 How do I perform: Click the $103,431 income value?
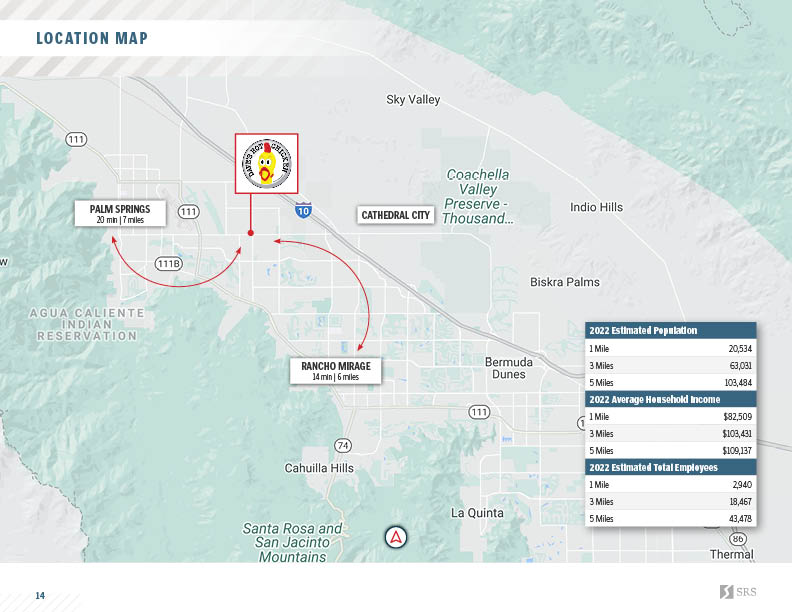tap(737, 433)
